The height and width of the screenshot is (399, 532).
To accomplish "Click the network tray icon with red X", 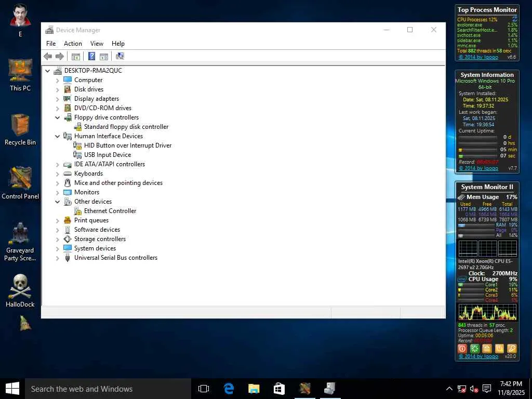I will click(x=462, y=389).
